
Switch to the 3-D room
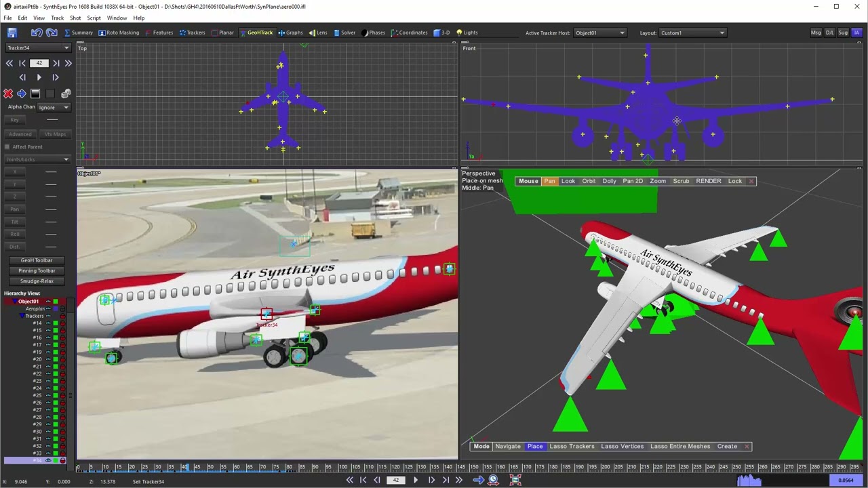441,33
